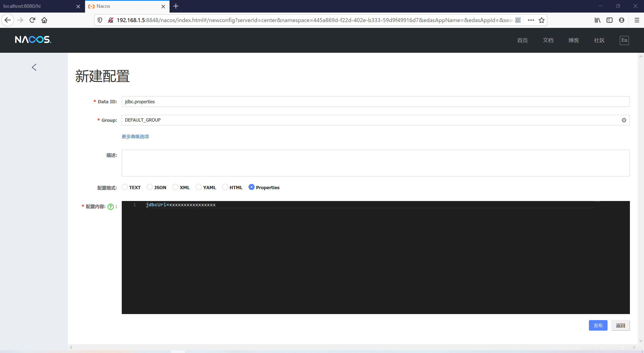Viewport: 644px width, 353px height.
Task: Click the NACOS logo
Action: (x=33, y=40)
